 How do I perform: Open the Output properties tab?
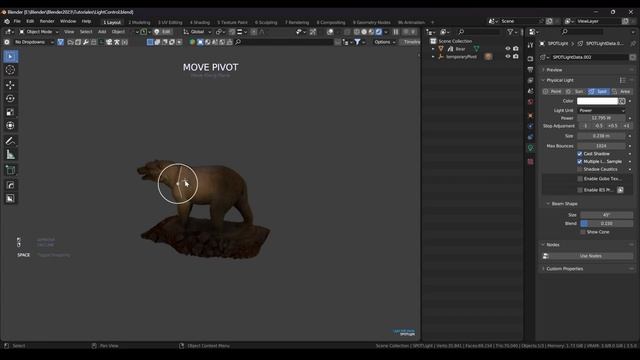click(530, 70)
